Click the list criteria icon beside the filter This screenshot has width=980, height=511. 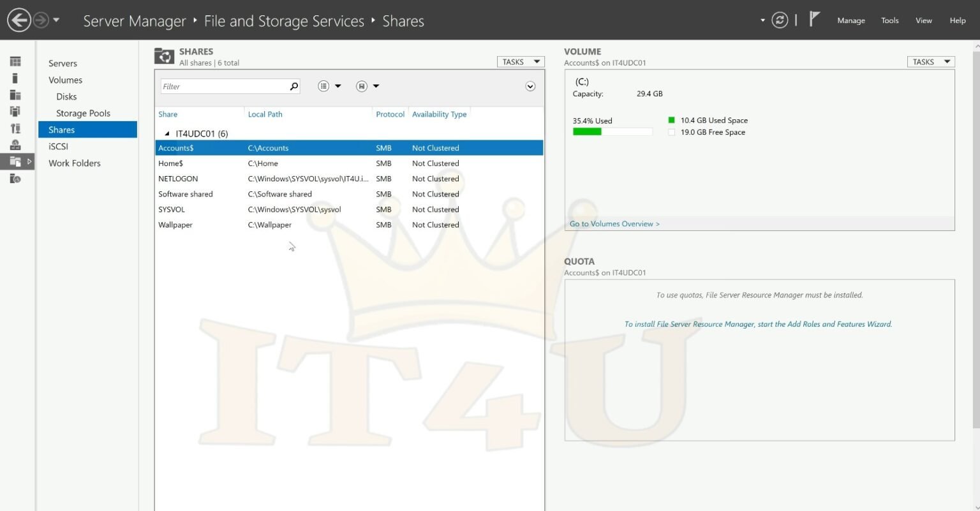tap(324, 86)
